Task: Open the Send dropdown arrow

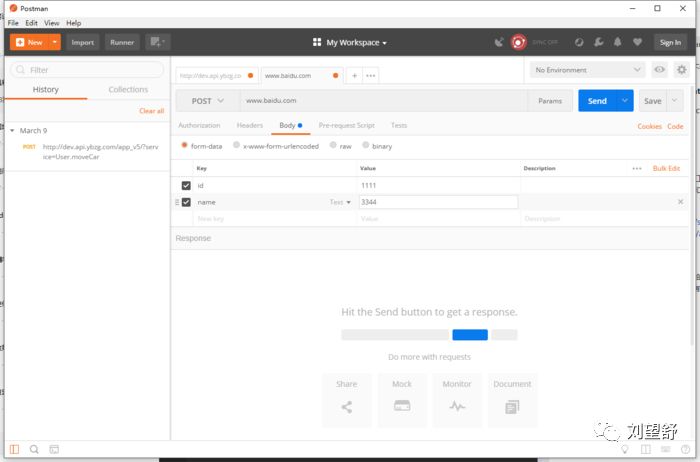Action: point(625,101)
